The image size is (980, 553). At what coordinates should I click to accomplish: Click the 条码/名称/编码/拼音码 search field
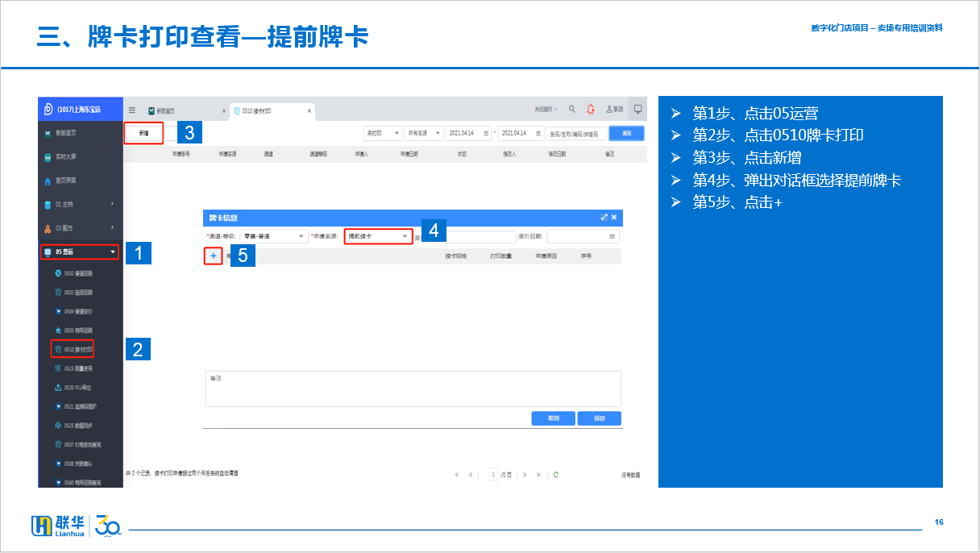click(x=576, y=134)
